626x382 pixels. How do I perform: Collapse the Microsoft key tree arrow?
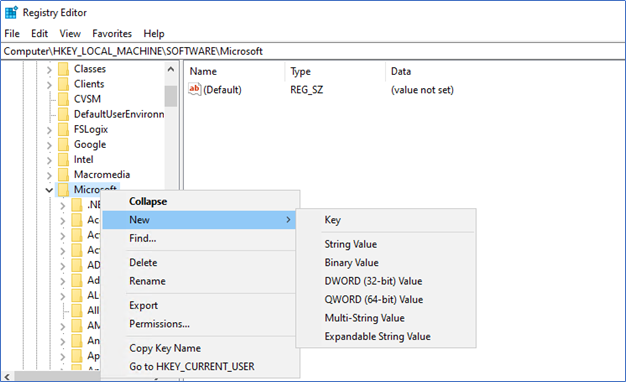[49, 190]
